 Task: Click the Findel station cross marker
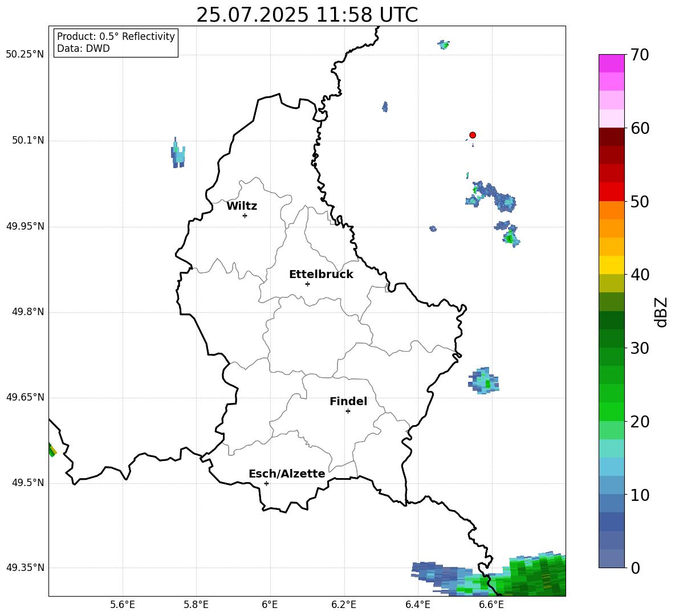(x=348, y=411)
